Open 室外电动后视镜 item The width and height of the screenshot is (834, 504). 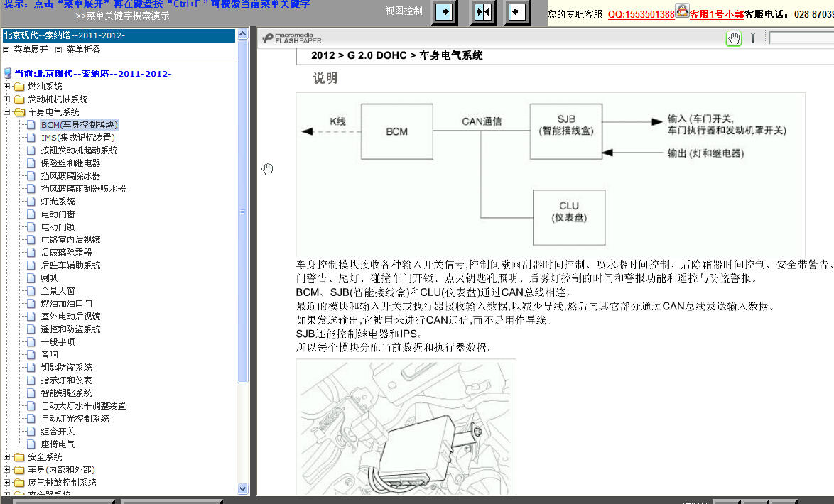(x=71, y=317)
